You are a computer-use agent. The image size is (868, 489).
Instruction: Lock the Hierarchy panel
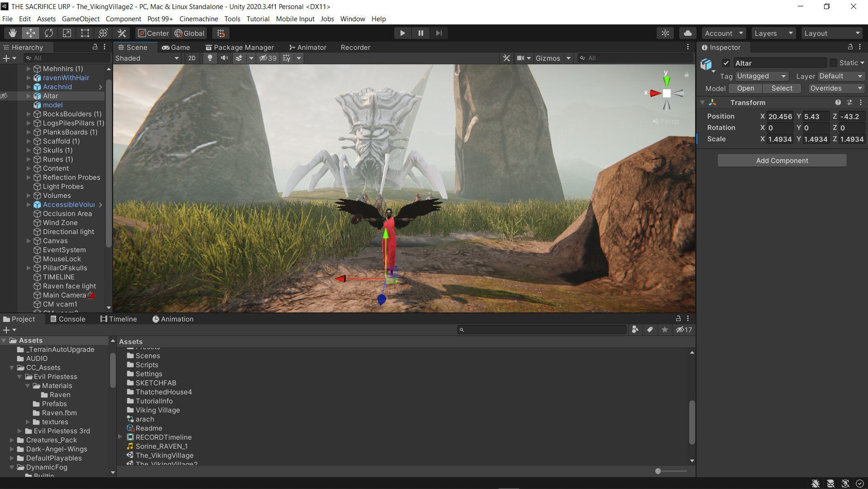tap(95, 47)
